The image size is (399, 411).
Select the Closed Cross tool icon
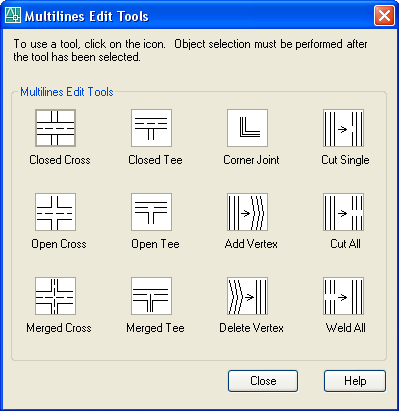click(55, 128)
